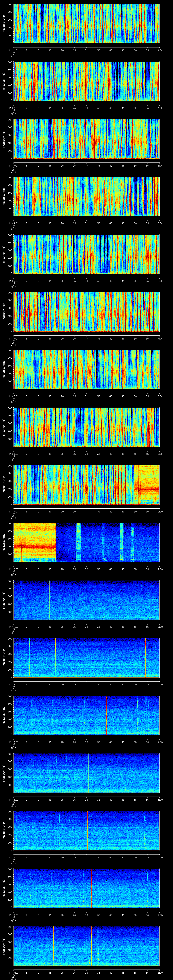Click the 11:05:00 start time label

pos(14,281)
